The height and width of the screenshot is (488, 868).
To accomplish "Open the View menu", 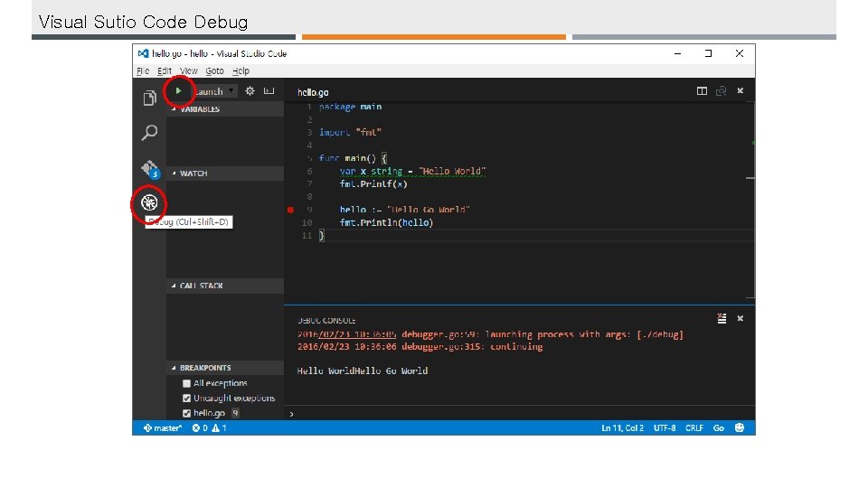I will (x=189, y=70).
